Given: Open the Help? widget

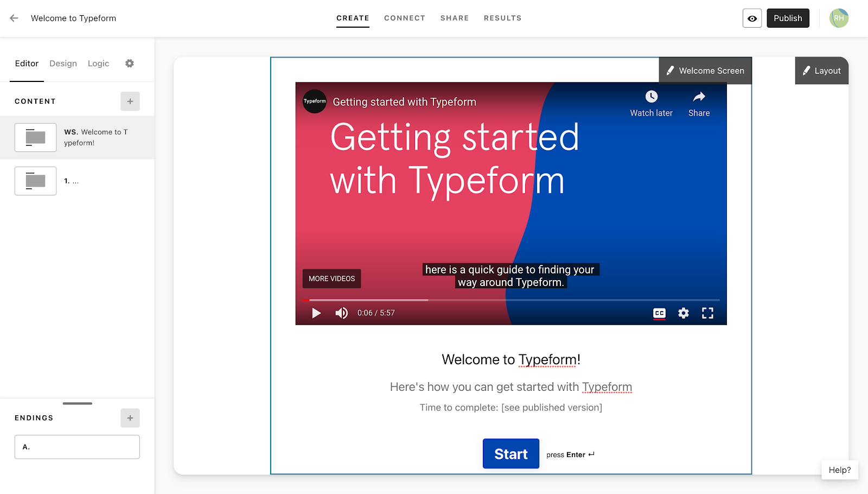Looking at the screenshot, I should pyautogui.click(x=840, y=470).
